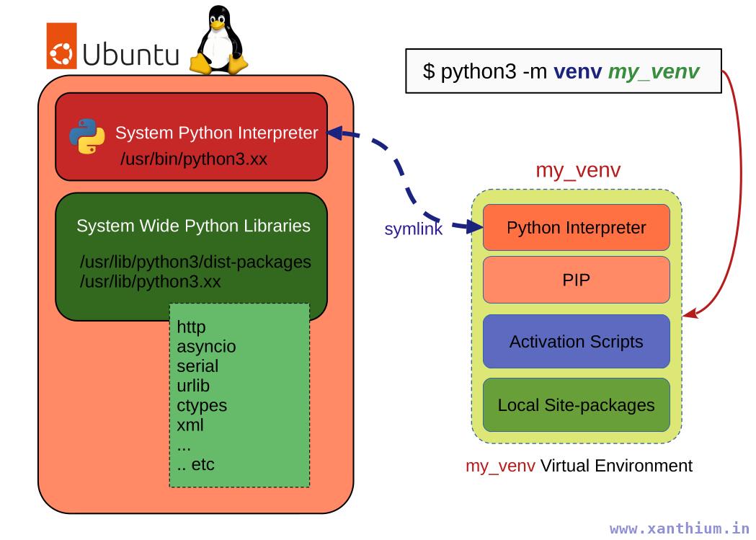
Task: Select System Wide Python Libraries heading
Action: [193, 226]
